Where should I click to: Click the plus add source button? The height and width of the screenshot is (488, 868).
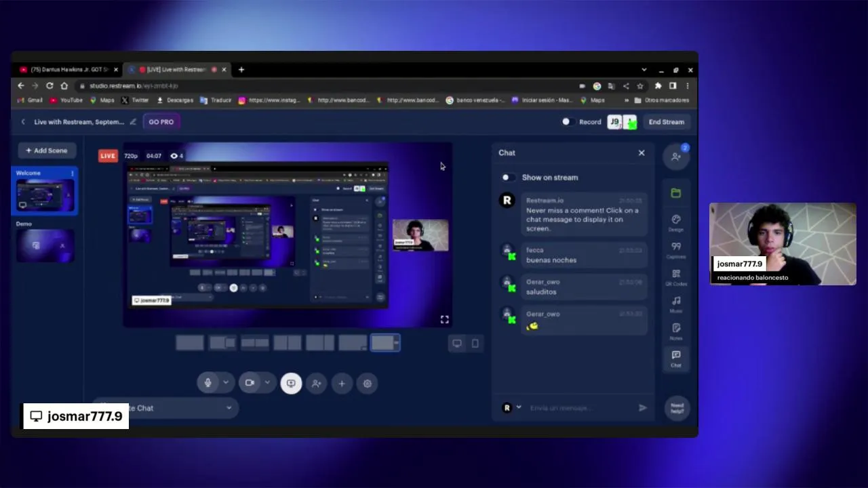342,383
